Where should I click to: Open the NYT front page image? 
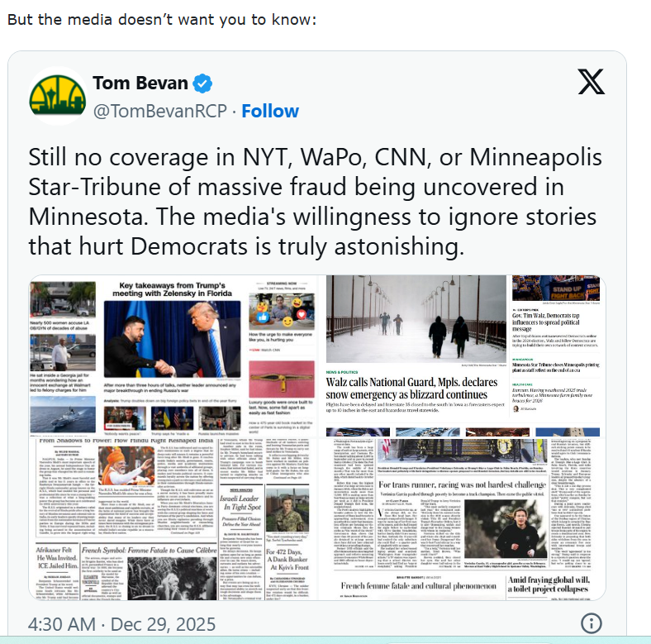click(173, 519)
